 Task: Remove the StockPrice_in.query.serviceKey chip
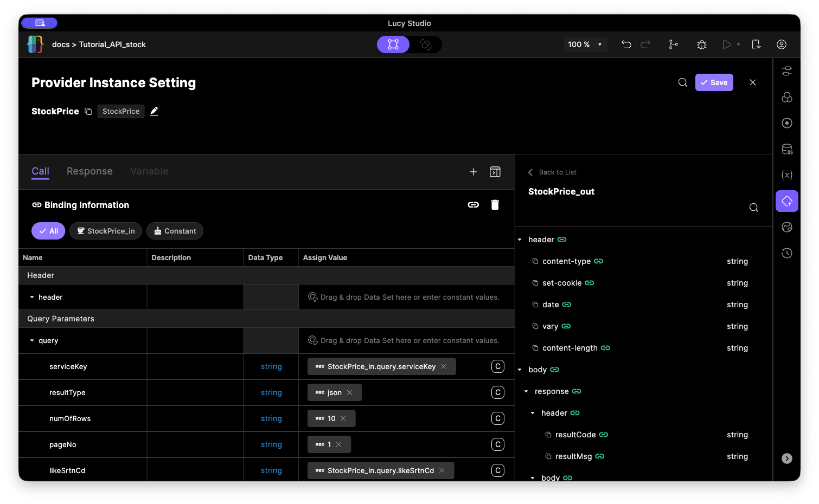[444, 366]
